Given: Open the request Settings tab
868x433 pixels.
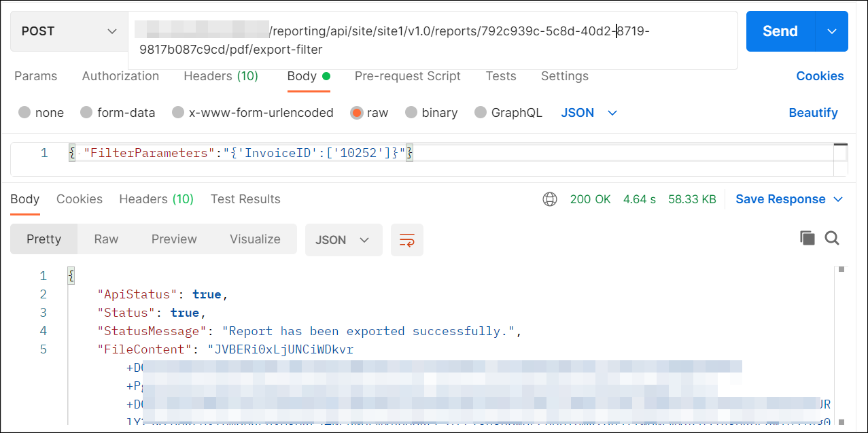Looking at the screenshot, I should (x=565, y=76).
